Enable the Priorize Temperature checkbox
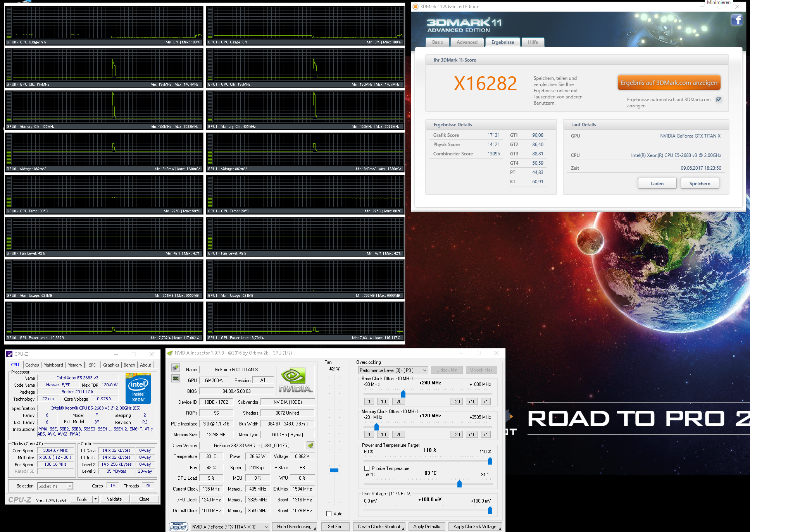800x532 pixels. (x=367, y=468)
